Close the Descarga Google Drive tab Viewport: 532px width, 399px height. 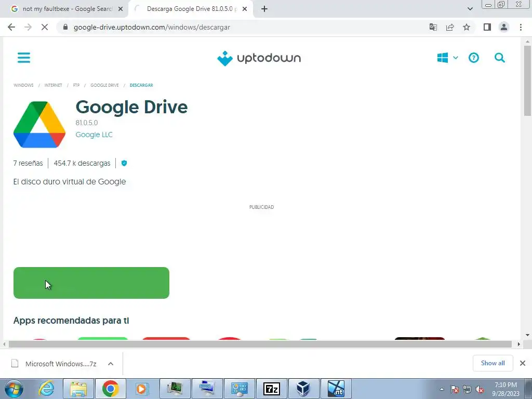coord(245,9)
